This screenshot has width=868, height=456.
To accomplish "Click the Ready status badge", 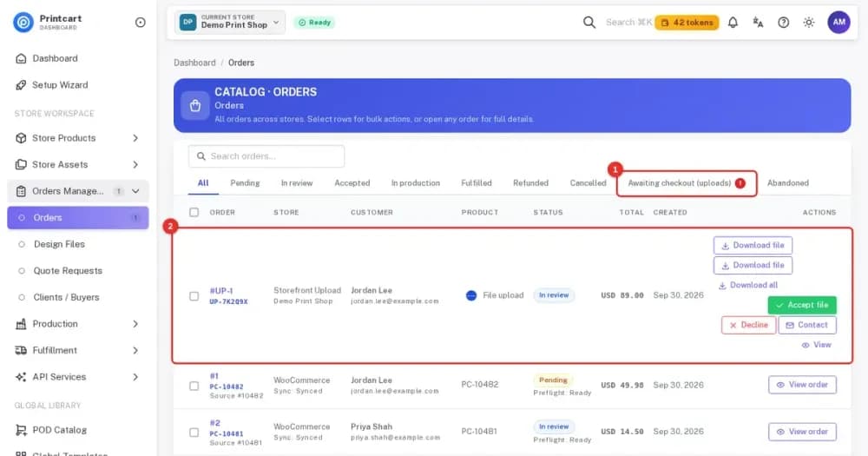I will click(314, 23).
